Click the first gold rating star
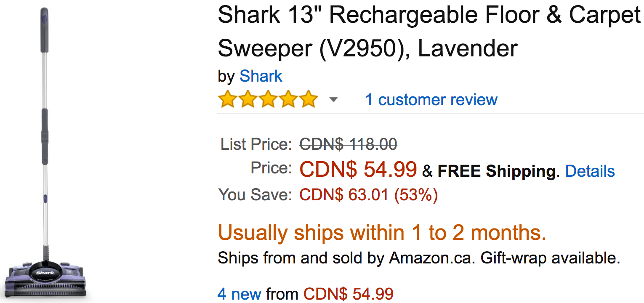Screen dimensions: 644x303 pos(227,99)
